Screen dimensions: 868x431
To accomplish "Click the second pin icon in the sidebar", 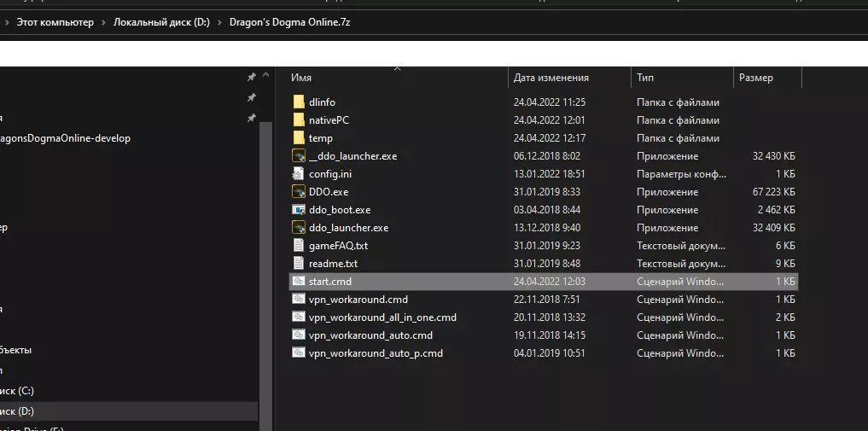I will [x=251, y=97].
